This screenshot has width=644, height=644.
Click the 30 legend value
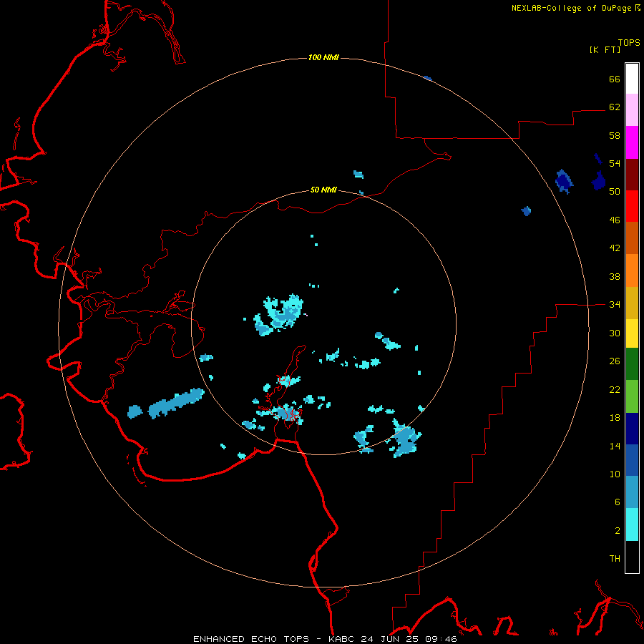[615, 333]
